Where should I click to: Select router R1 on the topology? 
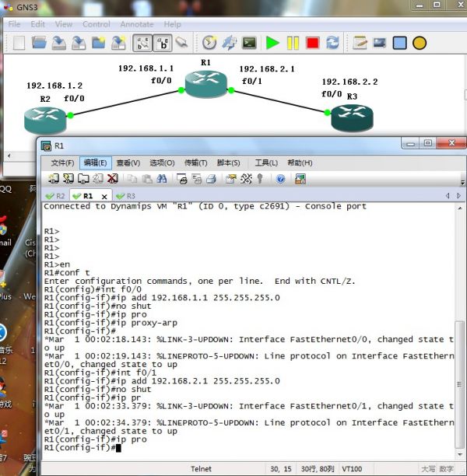pyautogui.click(x=206, y=84)
